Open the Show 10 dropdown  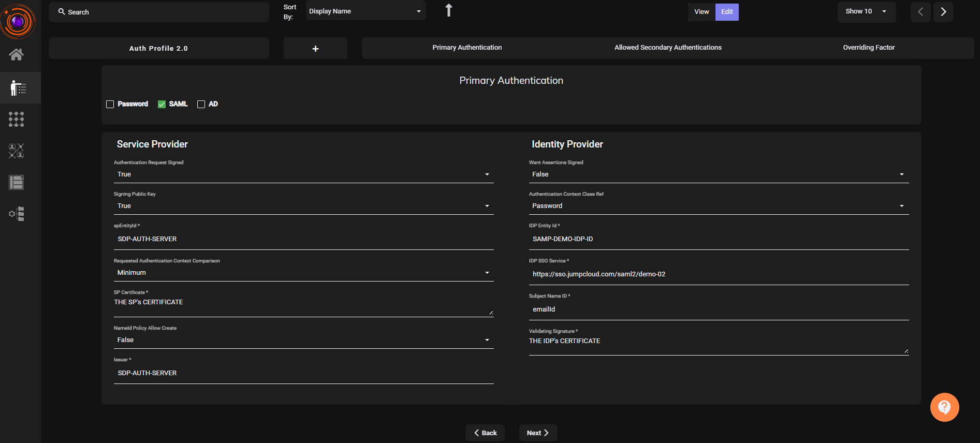tap(866, 11)
